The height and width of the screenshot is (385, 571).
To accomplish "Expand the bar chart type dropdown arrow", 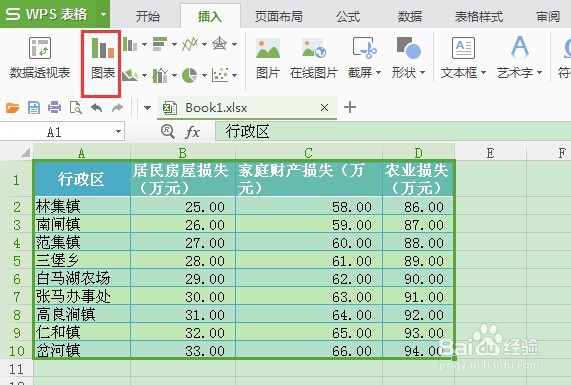I will pyautogui.click(x=174, y=44).
